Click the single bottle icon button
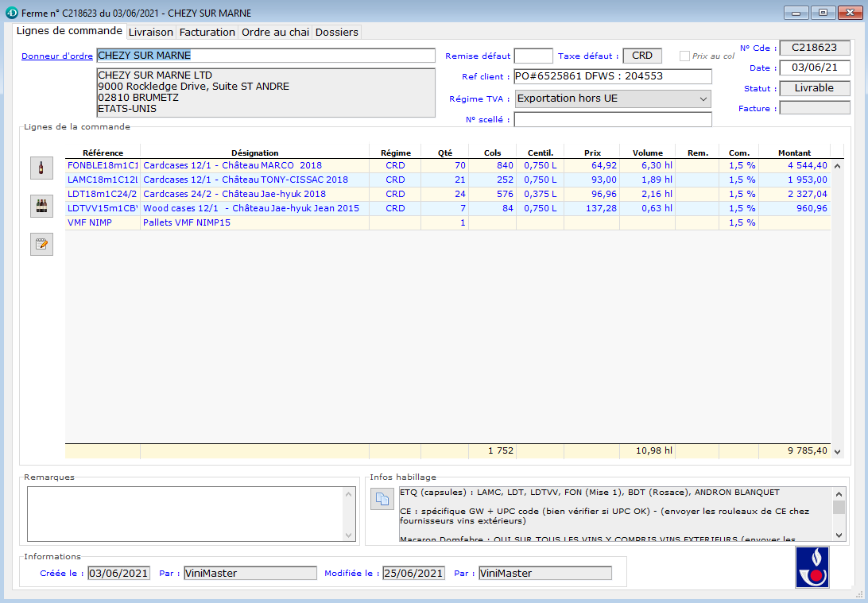Viewport: 868px width, 603px height. pos(41,168)
